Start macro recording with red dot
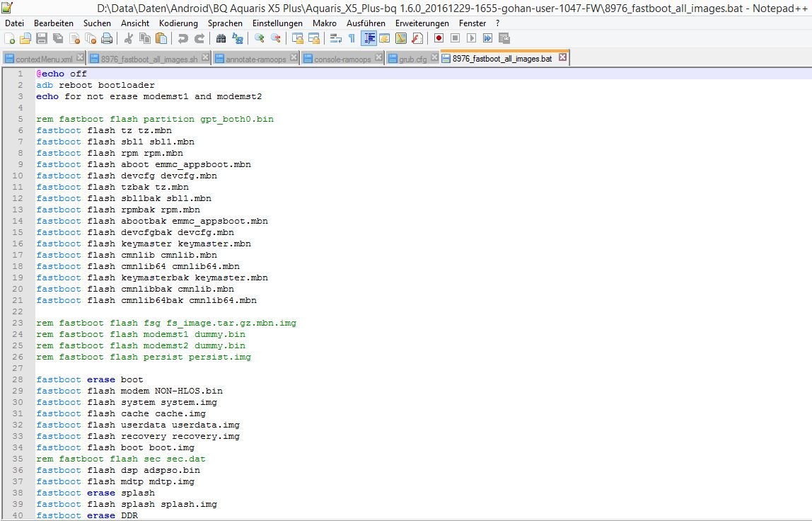Image resolution: width=812 pixels, height=521 pixels. (x=439, y=38)
